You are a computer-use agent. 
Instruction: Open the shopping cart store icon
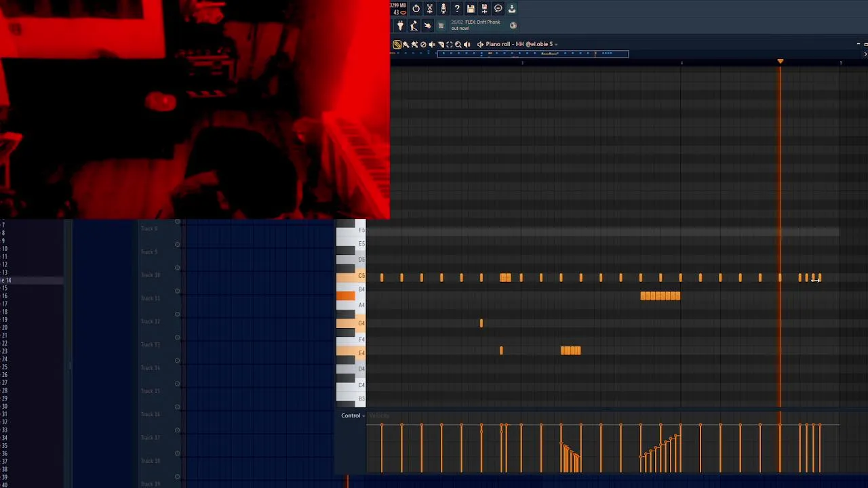[441, 25]
